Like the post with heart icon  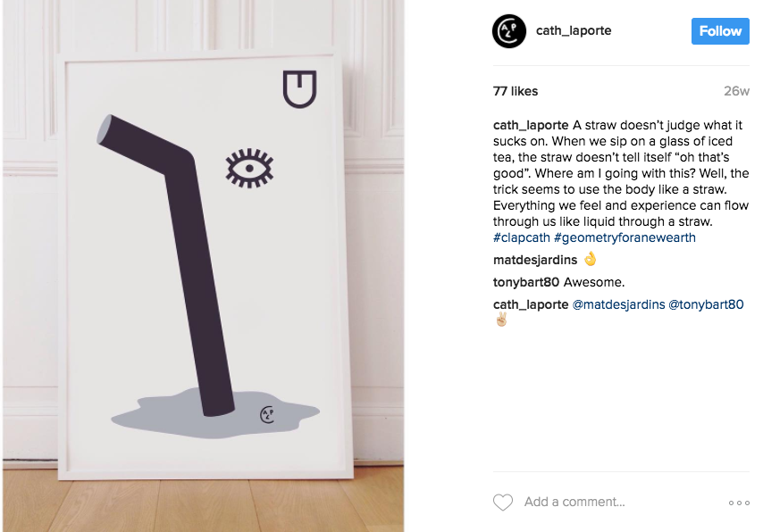point(503,502)
